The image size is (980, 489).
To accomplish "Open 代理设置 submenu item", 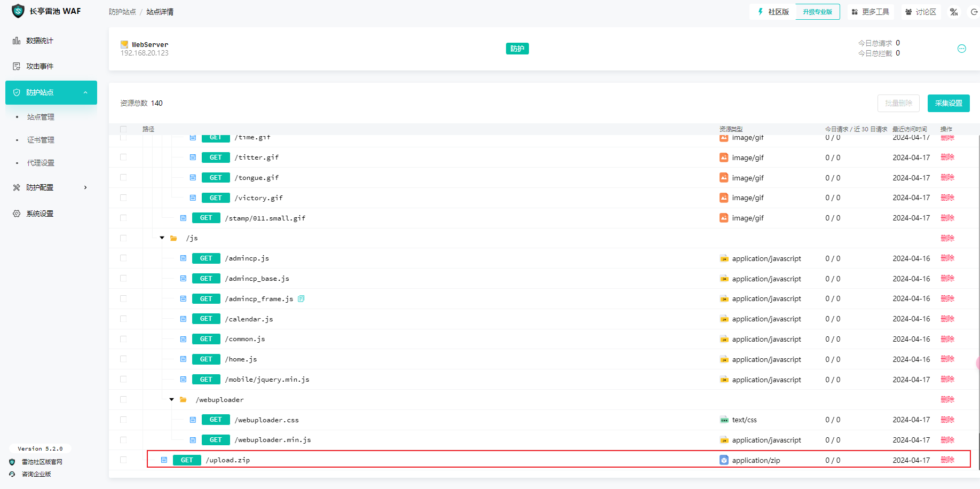I will pyautogui.click(x=41, y=163).
